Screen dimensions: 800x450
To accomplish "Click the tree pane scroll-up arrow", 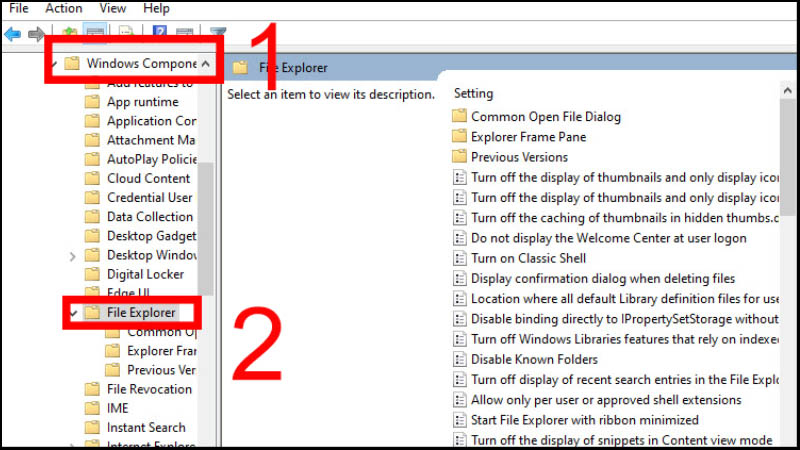I will click(x=206, y=64).
